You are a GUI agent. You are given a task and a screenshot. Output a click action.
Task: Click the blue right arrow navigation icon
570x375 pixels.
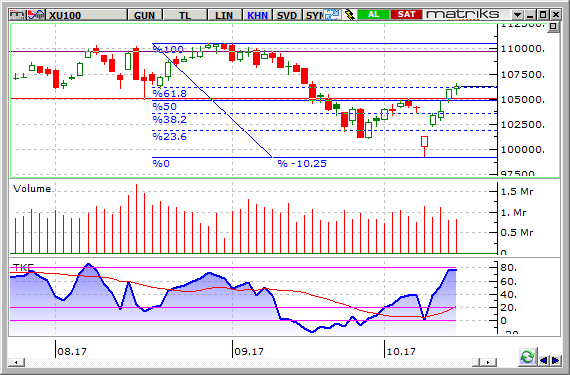(x=555, y=360)
